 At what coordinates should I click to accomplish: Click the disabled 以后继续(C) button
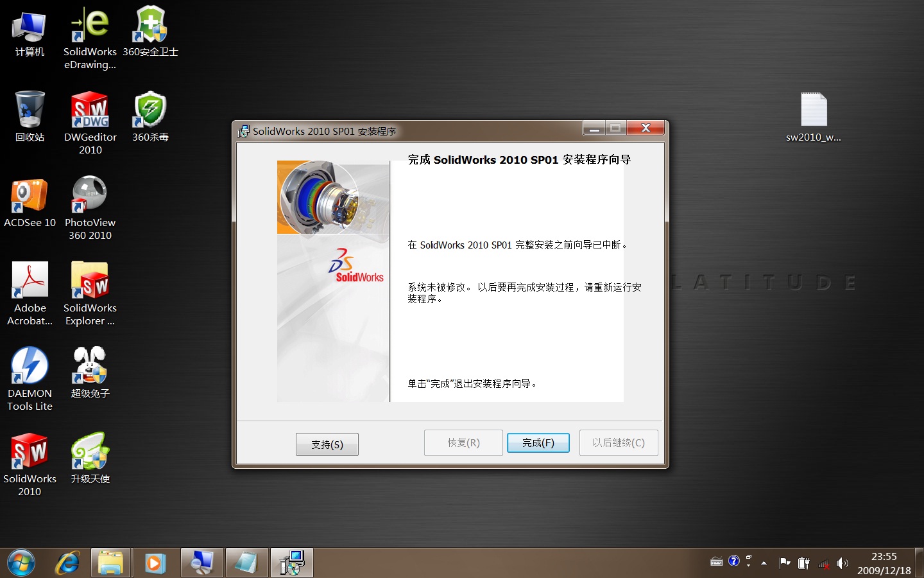(619, 442)
